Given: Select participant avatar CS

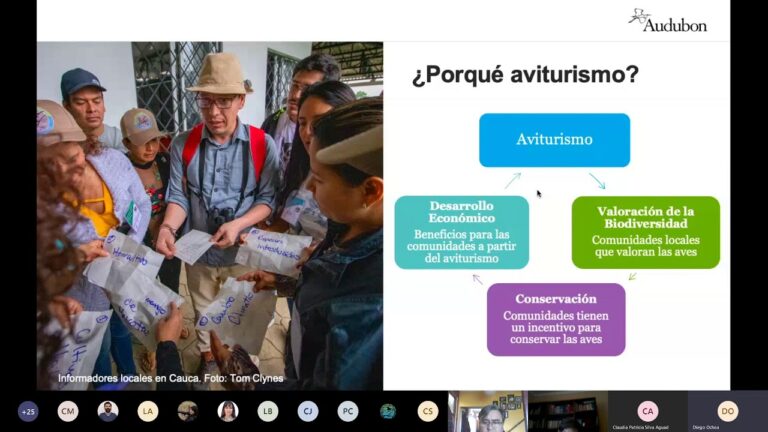Looking at the screenshot, I should (x=428, y=411).
